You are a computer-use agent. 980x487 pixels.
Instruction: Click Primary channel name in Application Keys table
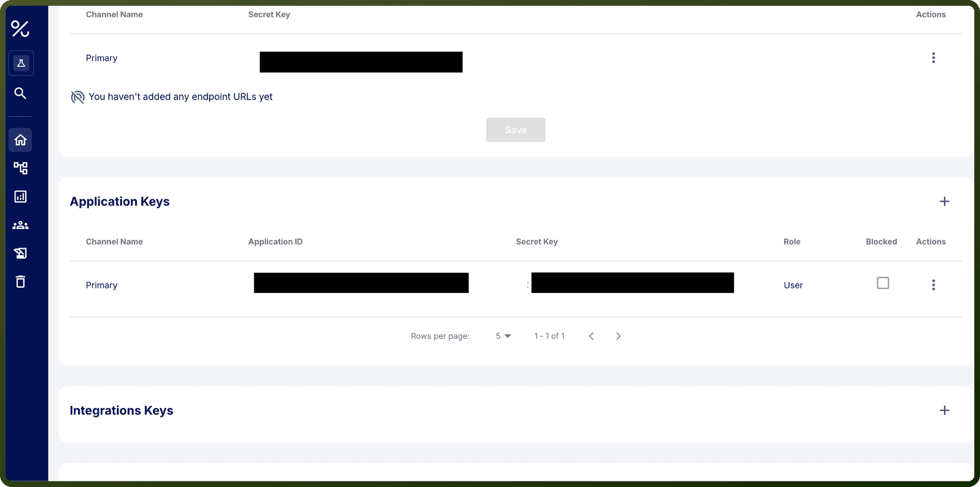pyautogui.click(x=102, y=285)
